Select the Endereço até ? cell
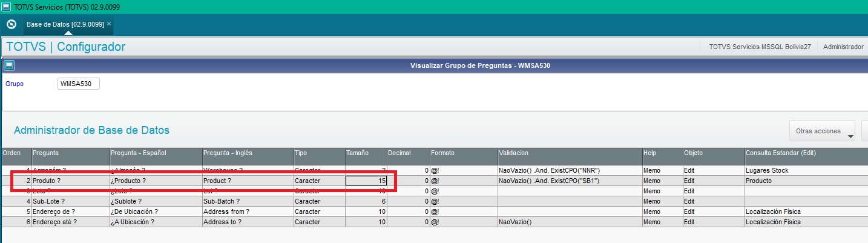The width and height of the screenshot is (868, 243). 70,222
